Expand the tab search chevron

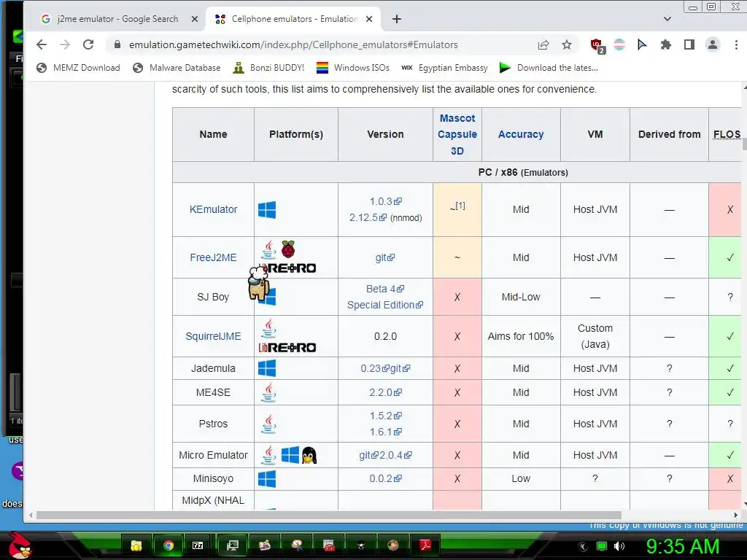[667, 19]
